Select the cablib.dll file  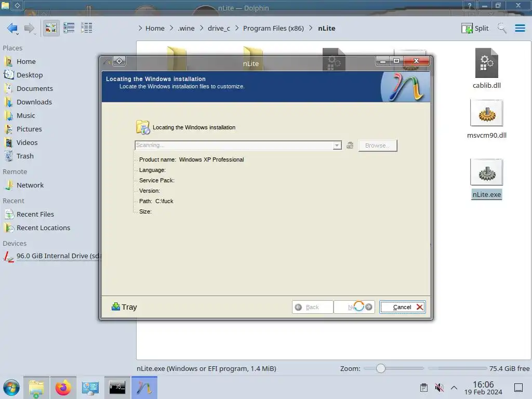pos(486,69)
